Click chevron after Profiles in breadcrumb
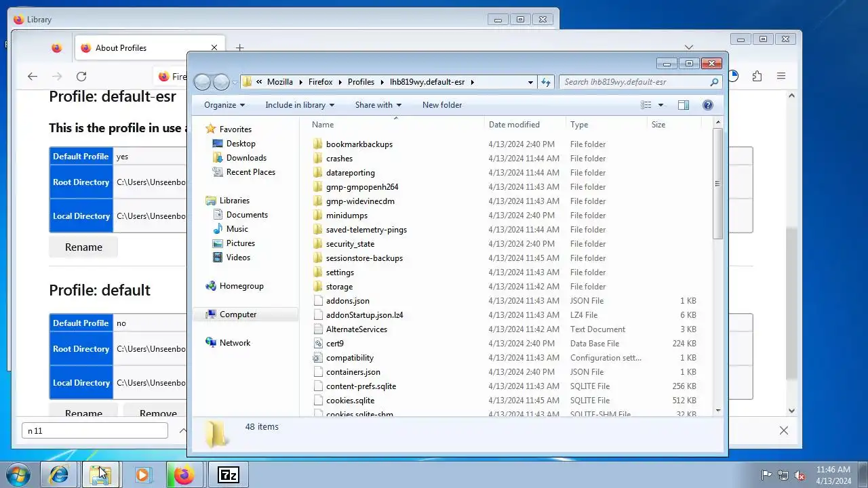This screenshot has width=868, height=488. point(382,82)
